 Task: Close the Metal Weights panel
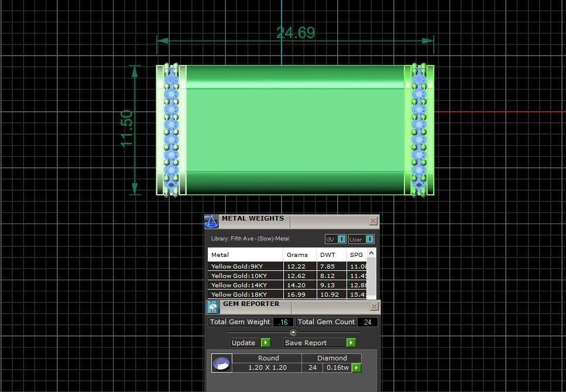[x=373, y=221]
